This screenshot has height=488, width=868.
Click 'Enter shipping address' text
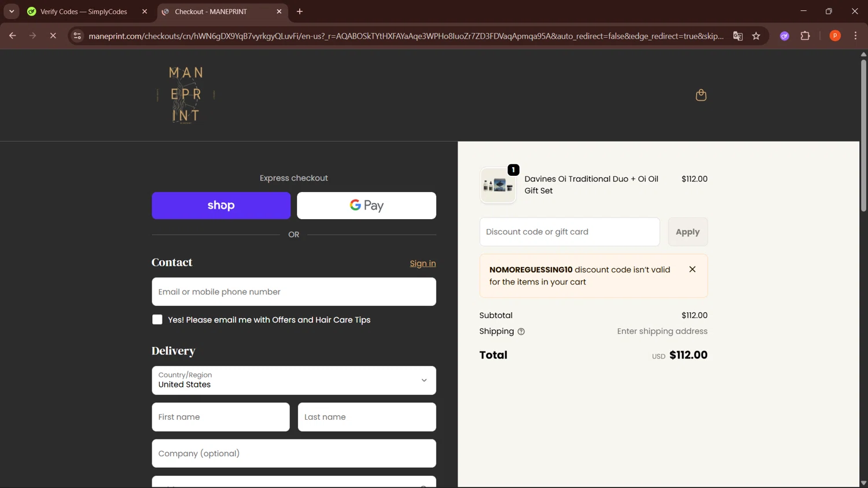pyautogui.click(x=662, y=331)
